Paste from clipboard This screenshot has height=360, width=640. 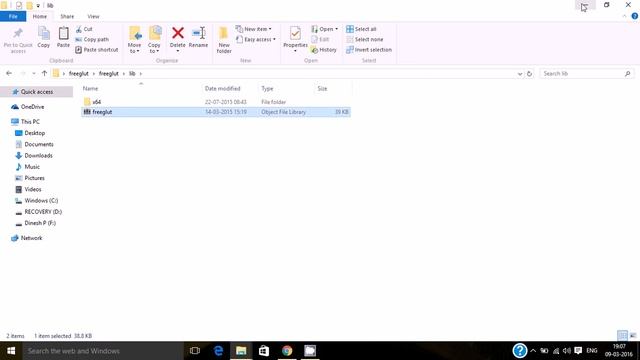63,38
